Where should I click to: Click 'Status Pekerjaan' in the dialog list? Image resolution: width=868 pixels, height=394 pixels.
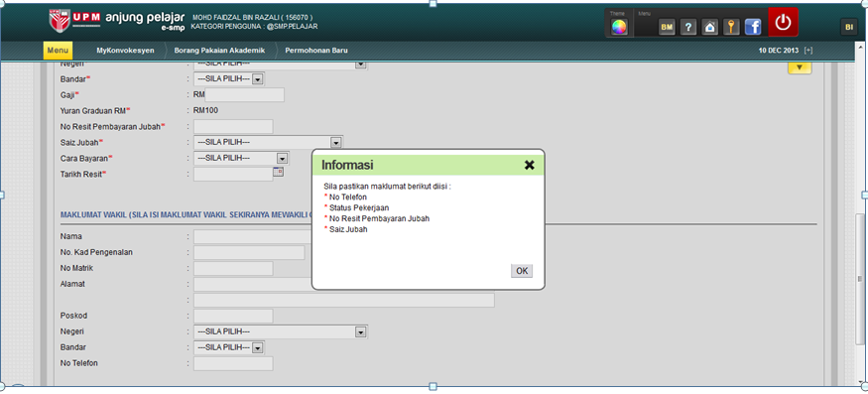tap(359, 207)
